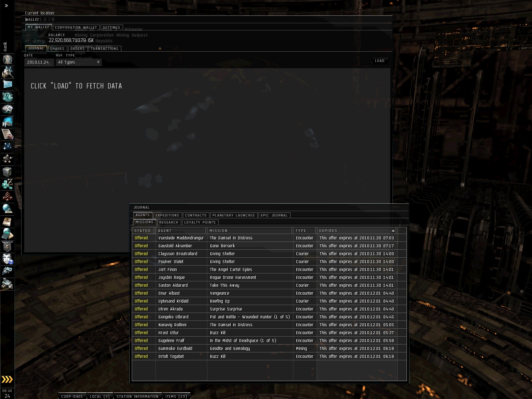
Task: Open the Character Sheet icon
Action: 7,59
